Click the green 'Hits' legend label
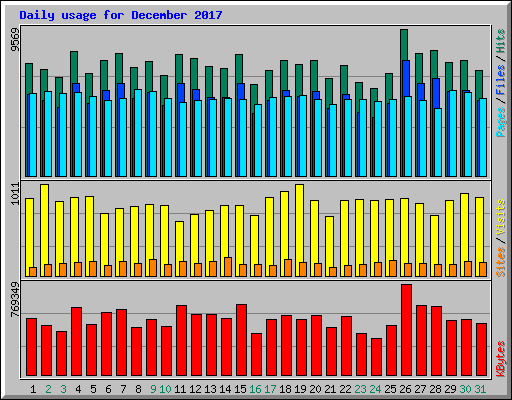This screenshot has height=400, width=512. click(x=501, y=41)
